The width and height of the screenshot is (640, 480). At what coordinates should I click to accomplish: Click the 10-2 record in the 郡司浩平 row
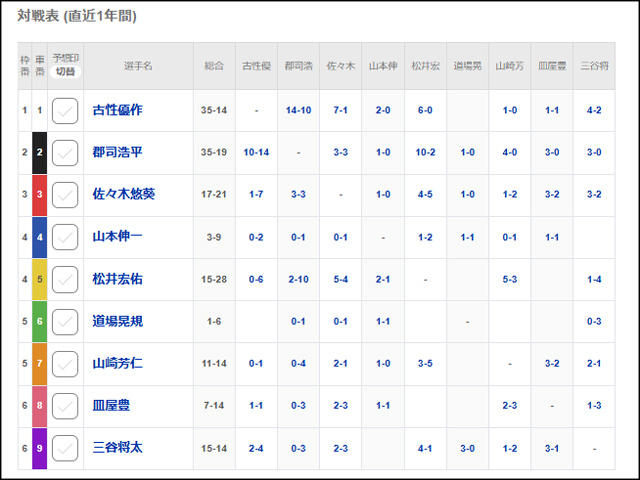click(425, 152)
